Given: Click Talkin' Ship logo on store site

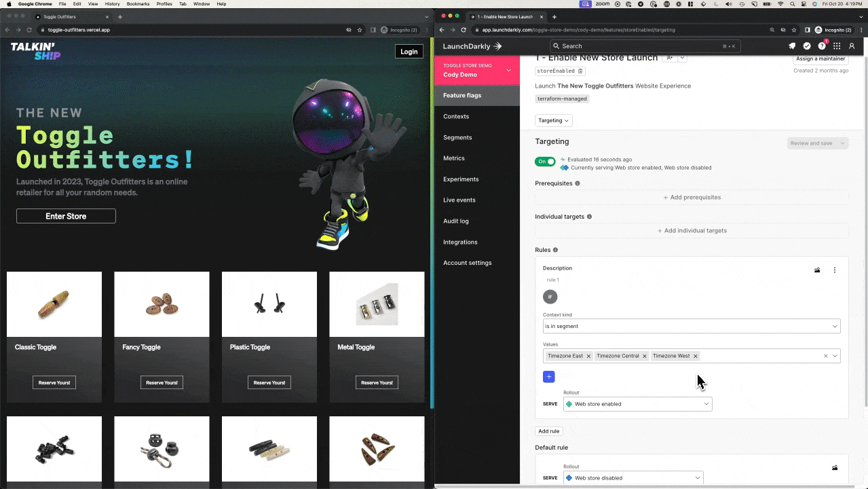Looking at the screenshot, I should click(35, 51).
